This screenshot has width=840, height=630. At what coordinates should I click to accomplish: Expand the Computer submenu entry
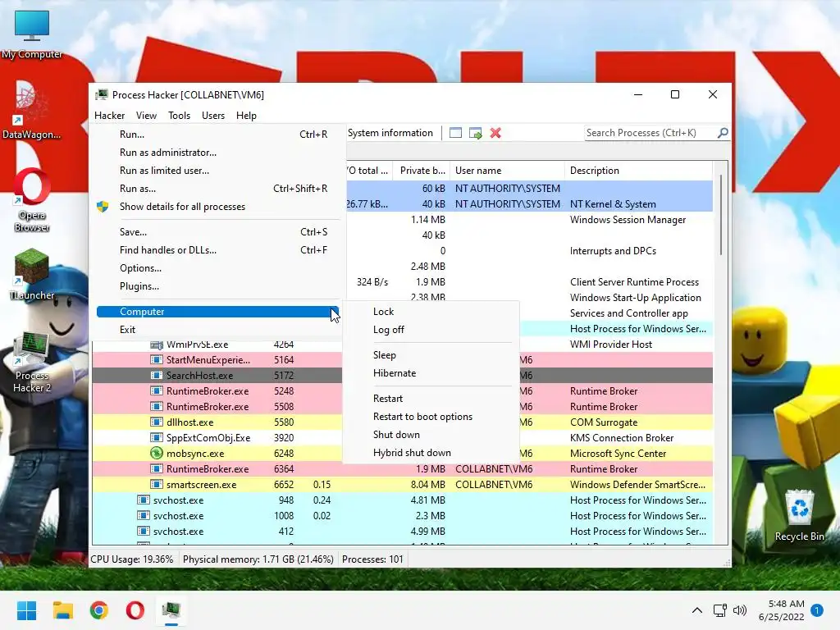pos(217,312)
